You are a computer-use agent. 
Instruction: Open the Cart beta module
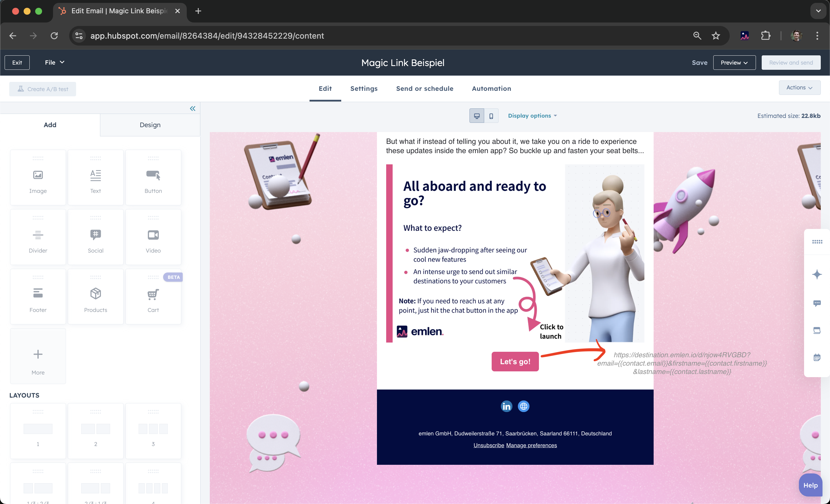click(153, 295)
